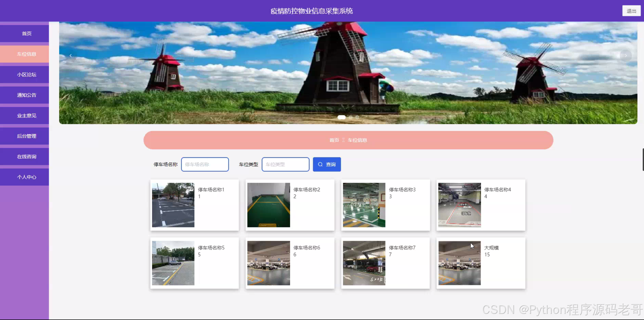
Task: Select the first carousel indicator dot
Action: 341,117
